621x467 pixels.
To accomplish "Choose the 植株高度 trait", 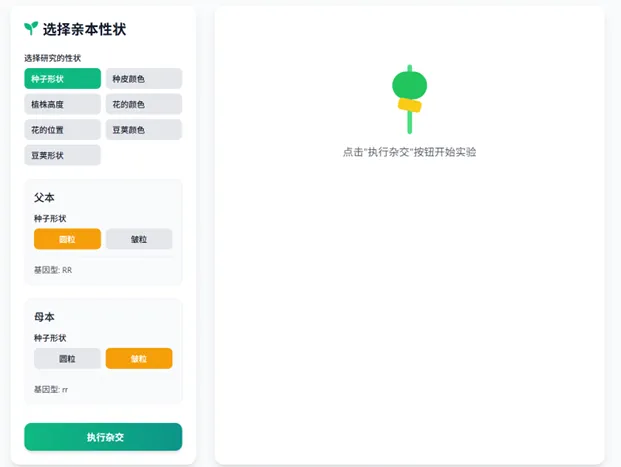I will click(63, 104).
